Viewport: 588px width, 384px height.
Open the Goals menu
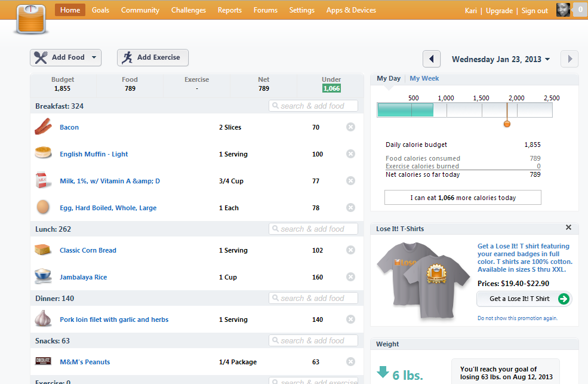click(x=100, y=10)
